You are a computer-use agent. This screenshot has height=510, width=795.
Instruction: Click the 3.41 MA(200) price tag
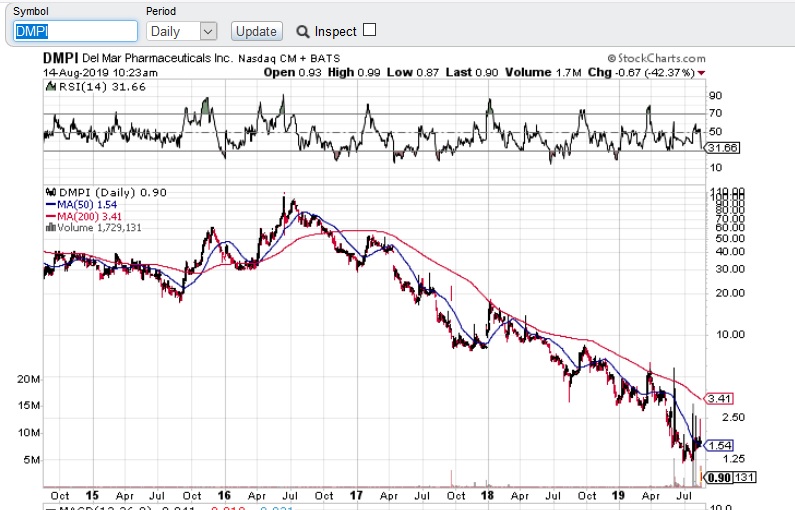tap(719, 399)
